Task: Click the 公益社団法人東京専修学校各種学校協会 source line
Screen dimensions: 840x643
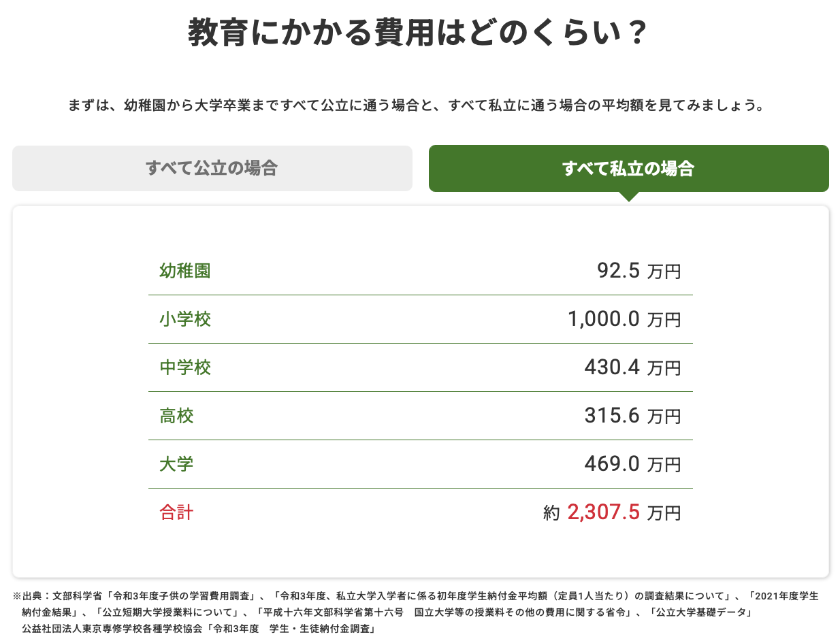Action: point(197,628)
